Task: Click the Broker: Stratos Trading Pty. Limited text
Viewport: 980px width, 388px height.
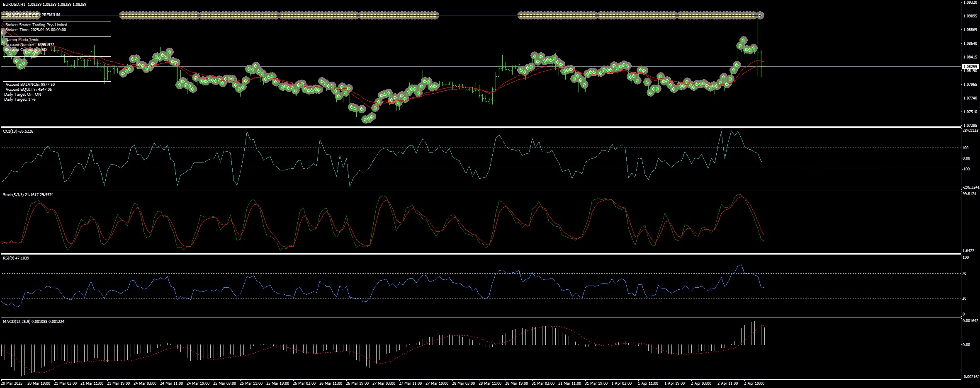Action: pyautogui.click(x=36, y=25)
